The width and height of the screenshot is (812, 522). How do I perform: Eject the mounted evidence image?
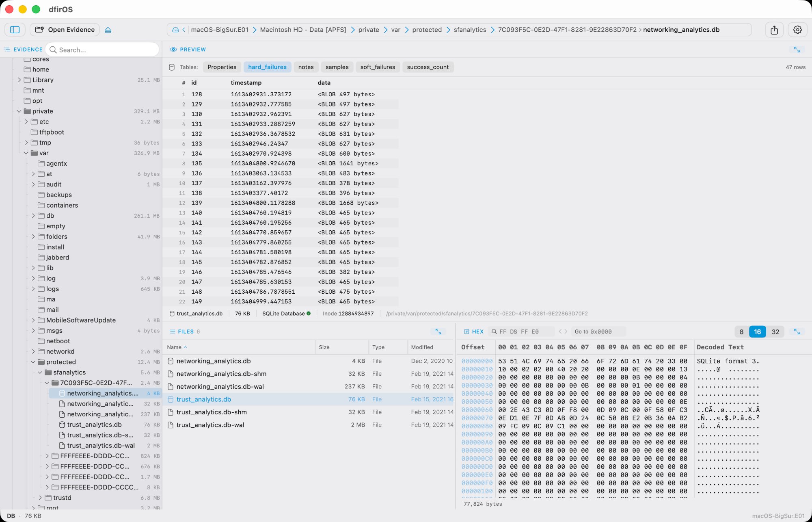pyautogui.click(x=108, y=29)
